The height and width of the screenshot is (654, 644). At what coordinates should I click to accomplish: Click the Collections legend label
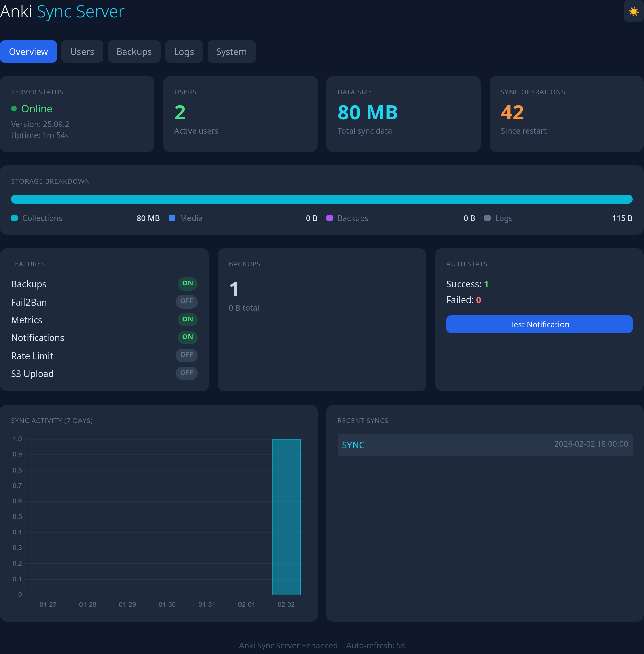pos(42,218)
